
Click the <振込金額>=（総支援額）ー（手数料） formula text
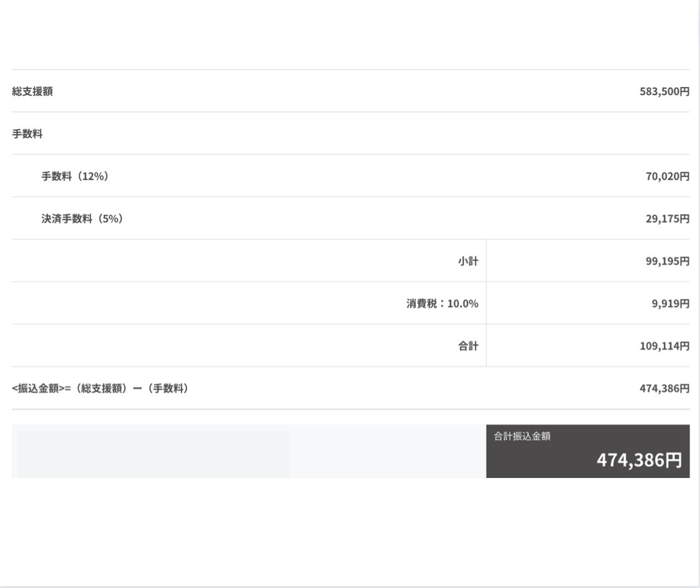100,389
